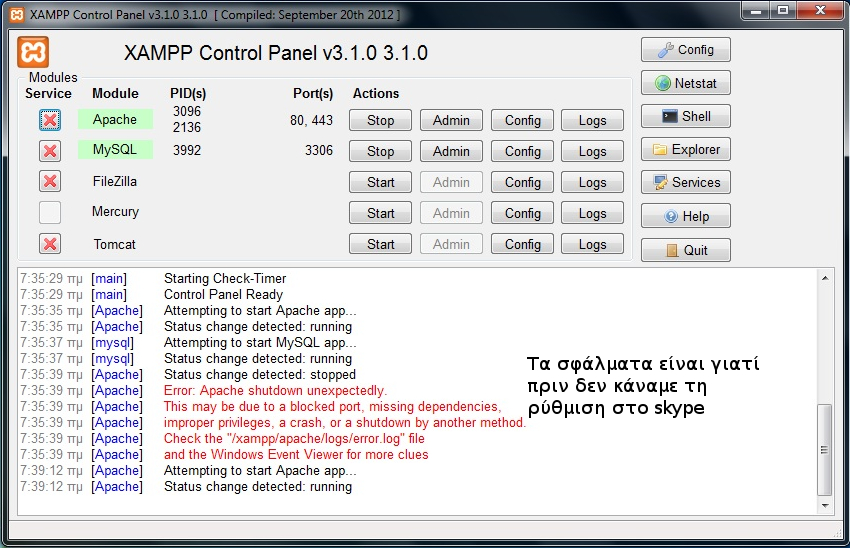Open Config for the FileZilla row
Viewport: 850px width, 548px height.
523,182
